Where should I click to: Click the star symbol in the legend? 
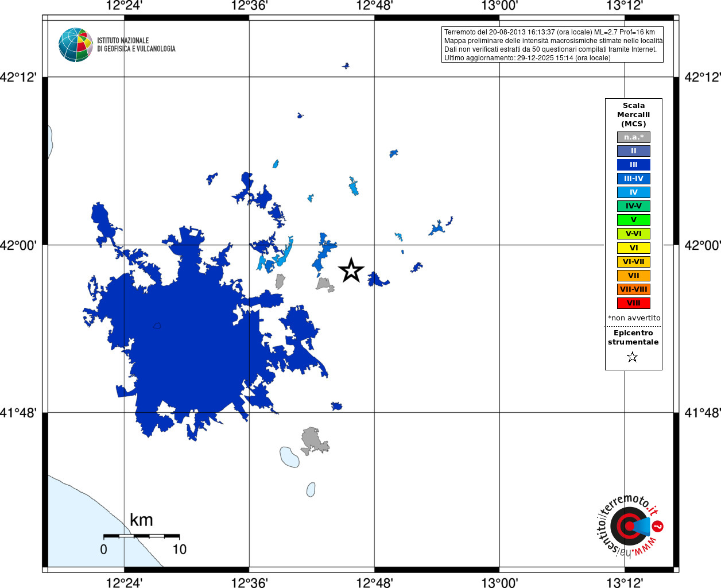[633, 357]
